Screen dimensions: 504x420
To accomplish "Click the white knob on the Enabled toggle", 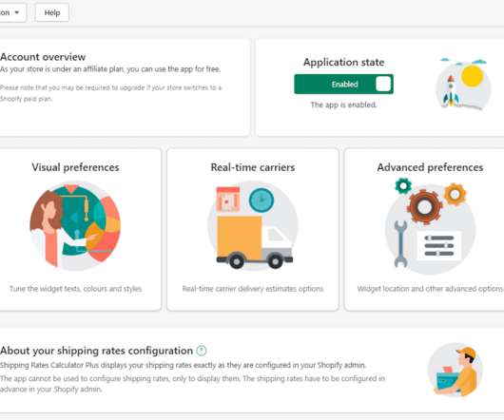I will point(383,85).
